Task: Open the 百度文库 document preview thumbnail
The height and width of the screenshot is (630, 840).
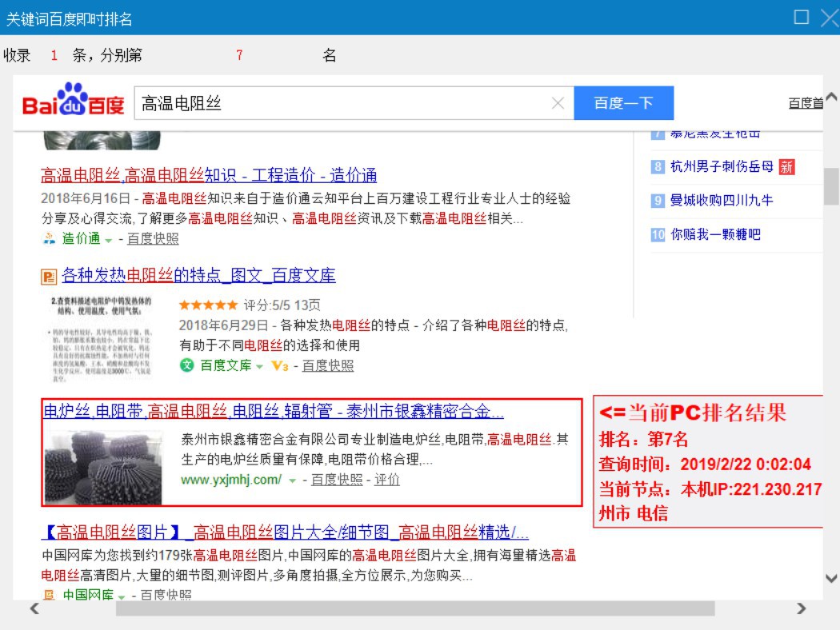Action: click(102, 338)
